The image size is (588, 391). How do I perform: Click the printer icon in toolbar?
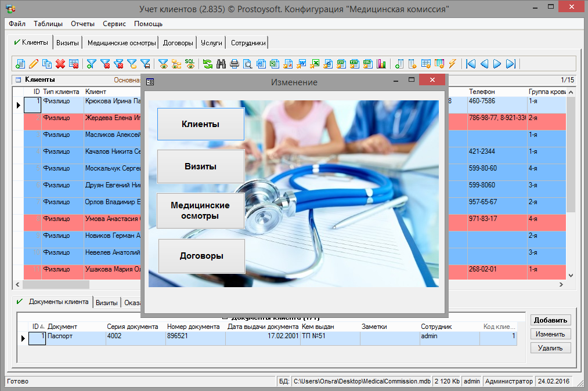click(235, 64)
